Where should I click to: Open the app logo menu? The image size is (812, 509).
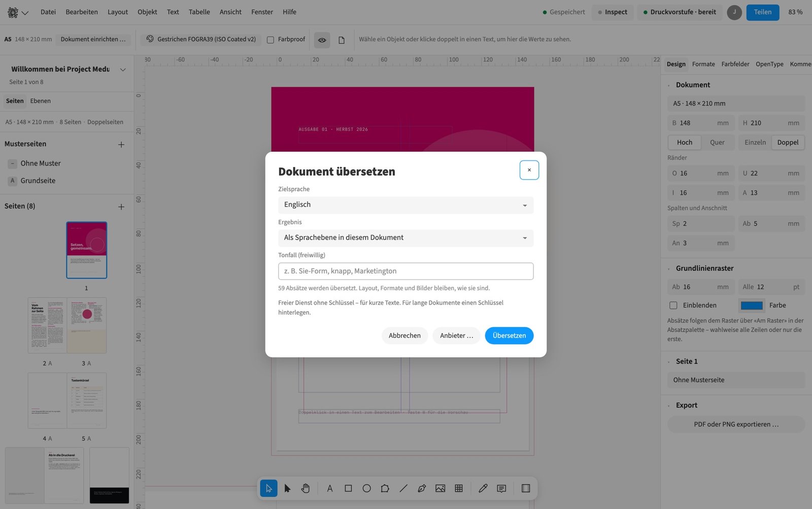tap(18, 12)
